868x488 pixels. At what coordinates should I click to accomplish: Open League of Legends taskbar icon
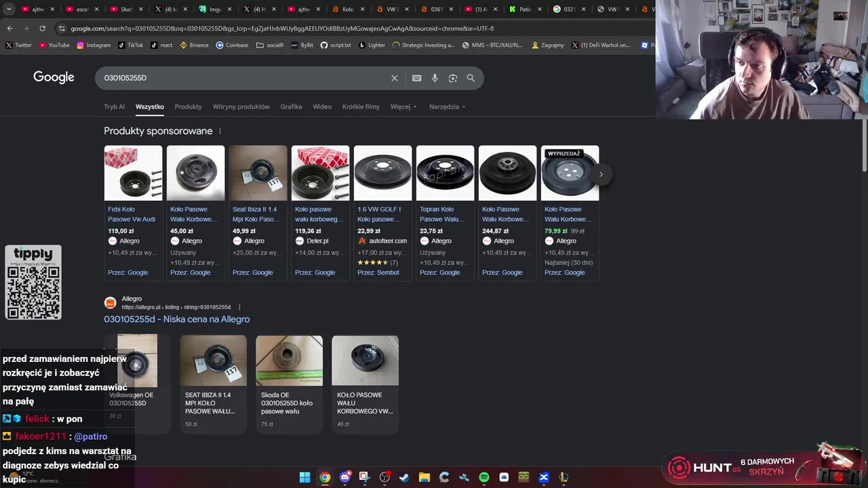pyautogui.click(x=564, y=477)
